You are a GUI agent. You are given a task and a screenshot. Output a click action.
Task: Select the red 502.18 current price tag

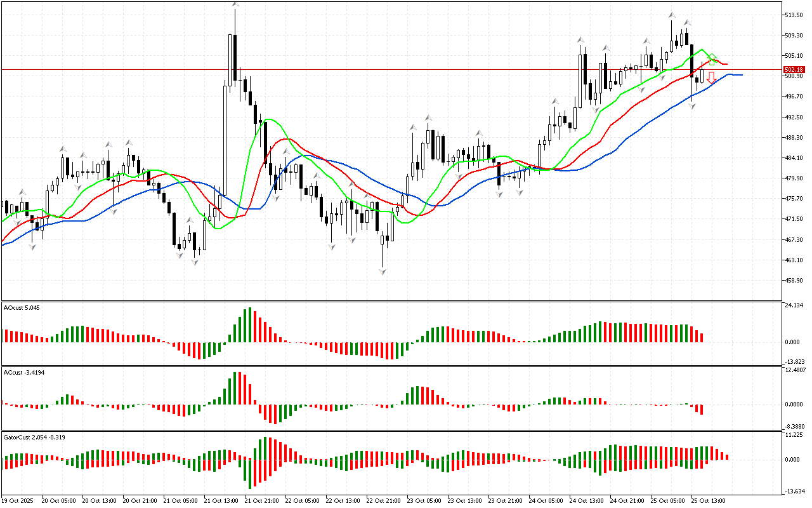(794, 69)
